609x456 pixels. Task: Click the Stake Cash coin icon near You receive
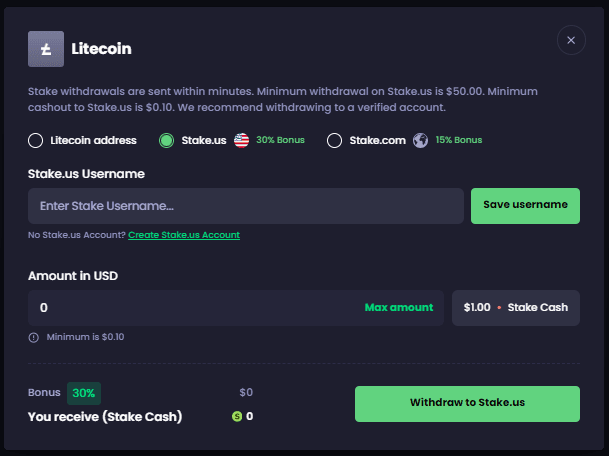click(237, 416)
